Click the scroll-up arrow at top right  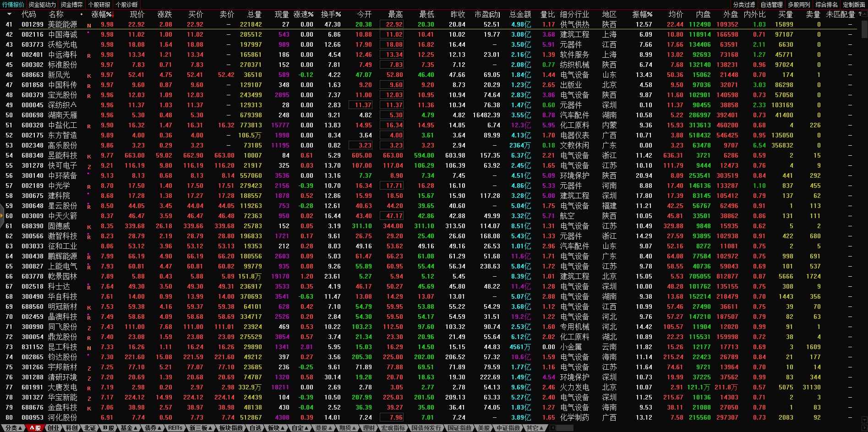point(864,14)
